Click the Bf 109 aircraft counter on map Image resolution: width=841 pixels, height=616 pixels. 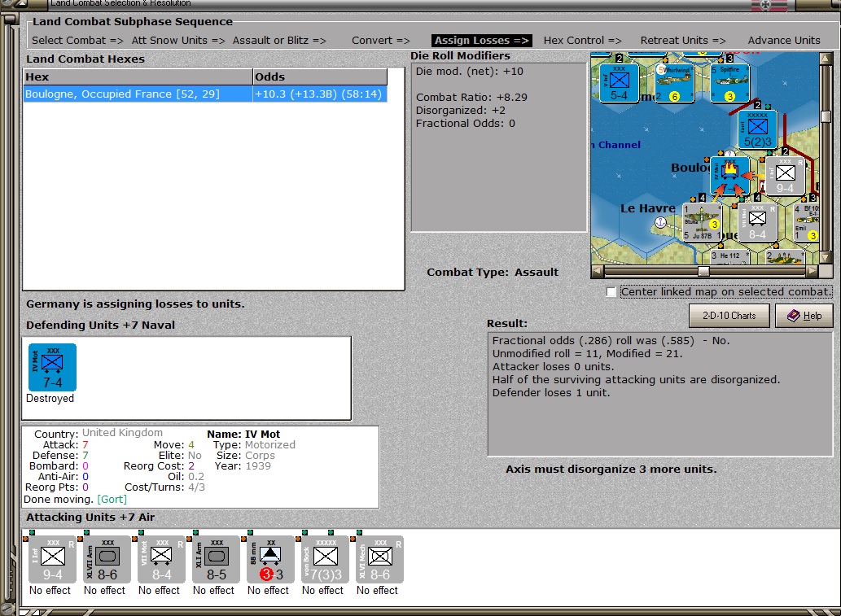click(x=806, y=222)
